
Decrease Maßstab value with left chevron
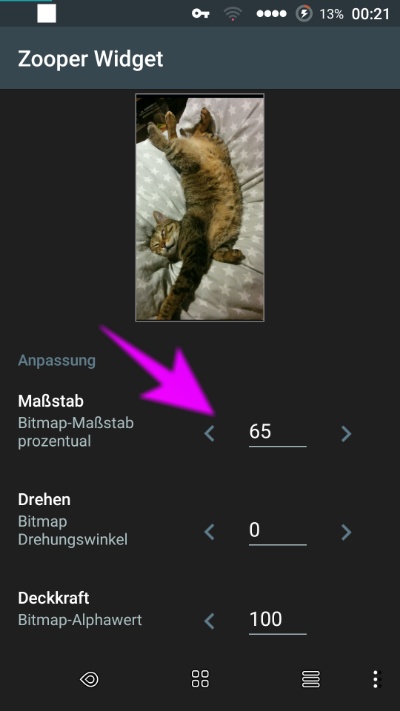209,433
